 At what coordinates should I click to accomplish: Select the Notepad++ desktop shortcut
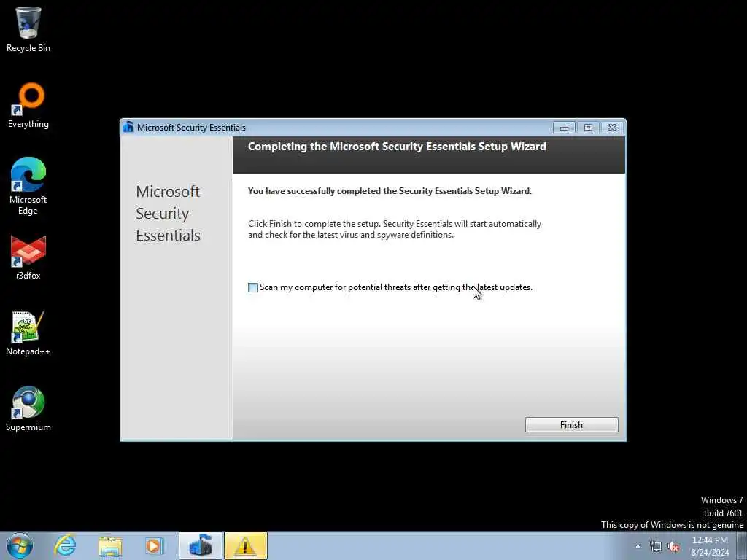[28, 333]
